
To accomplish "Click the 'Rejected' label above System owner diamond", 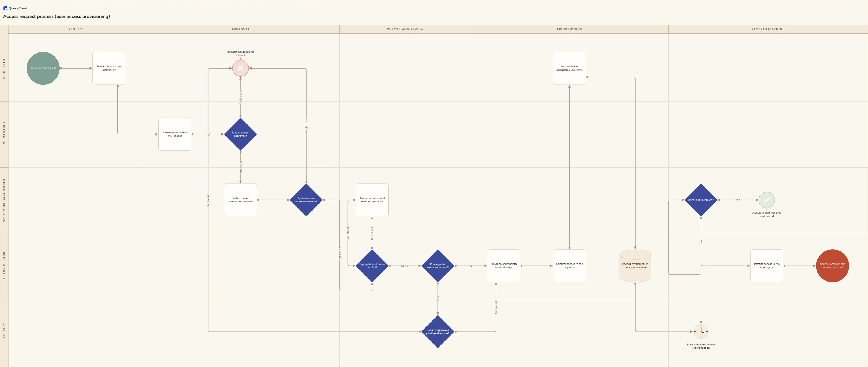I will tap(306, 125).
